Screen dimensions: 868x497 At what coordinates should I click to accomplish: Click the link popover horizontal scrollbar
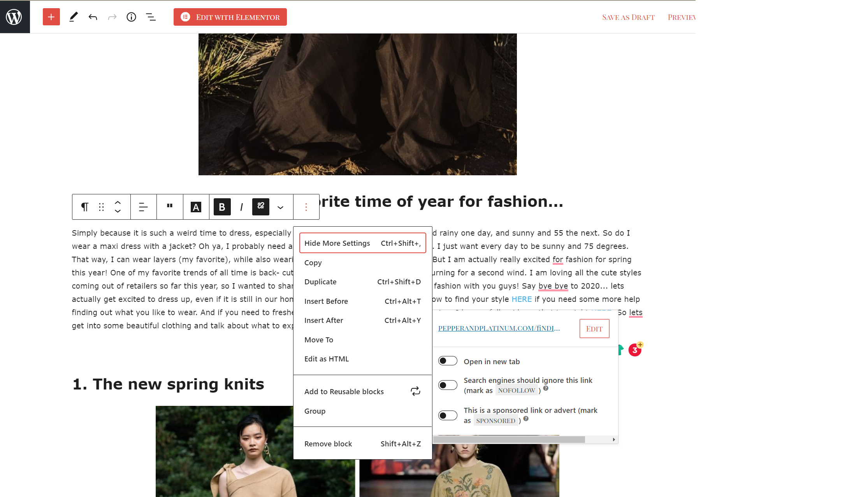tap(509, 439)
